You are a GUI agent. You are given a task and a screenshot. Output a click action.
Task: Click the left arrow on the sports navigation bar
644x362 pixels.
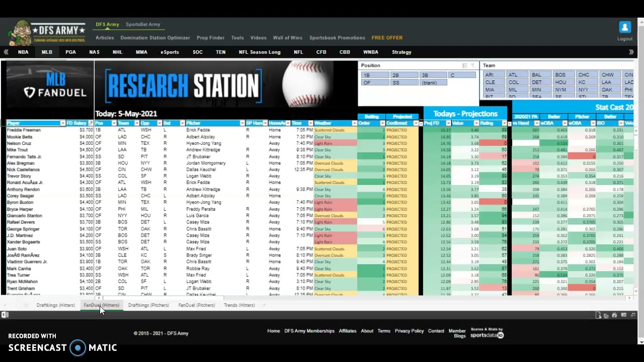[x=6, y=52]
